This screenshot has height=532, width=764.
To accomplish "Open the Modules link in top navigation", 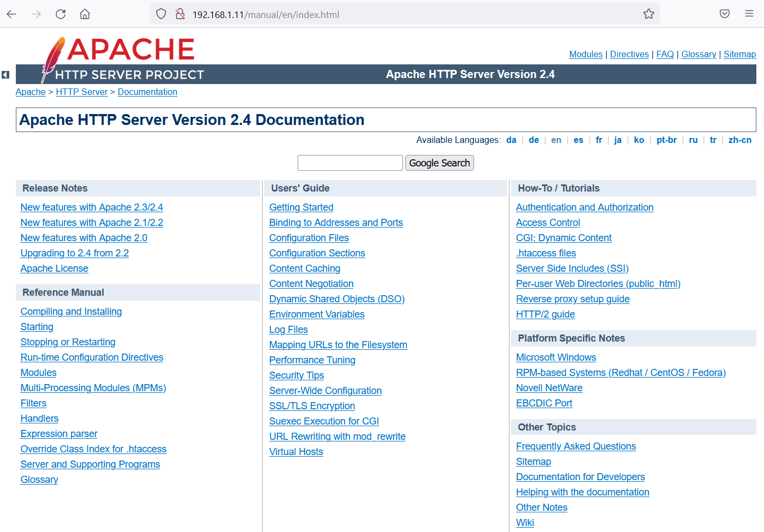I will (x=585, y=55).
